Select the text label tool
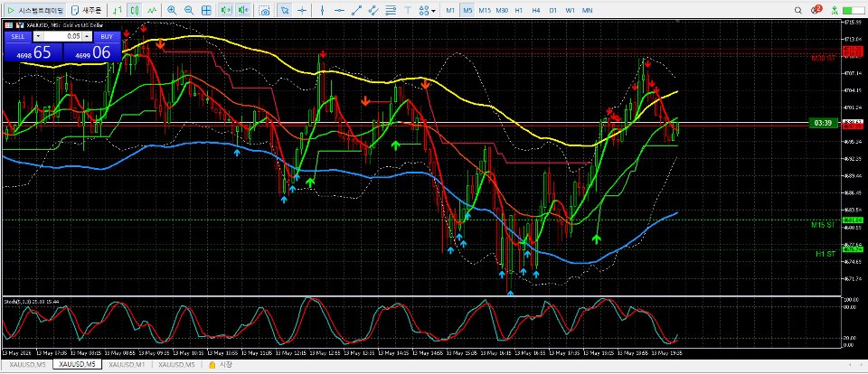 [x=408, y=10]
